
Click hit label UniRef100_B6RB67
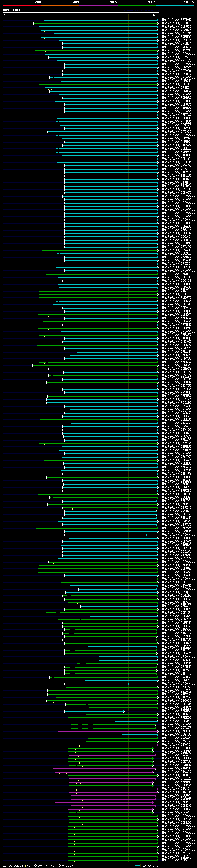176,91
